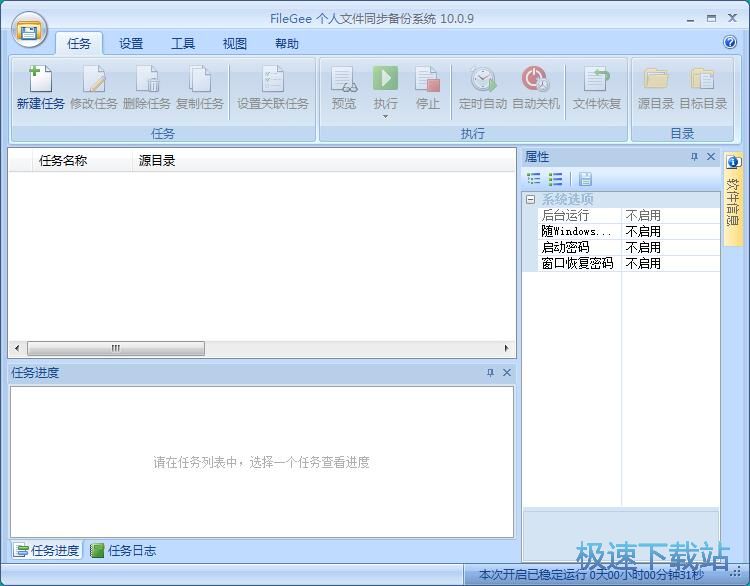Open the 工具 ribbon tab
Viewport: 750px width, 586px height.
click(183, 44)
